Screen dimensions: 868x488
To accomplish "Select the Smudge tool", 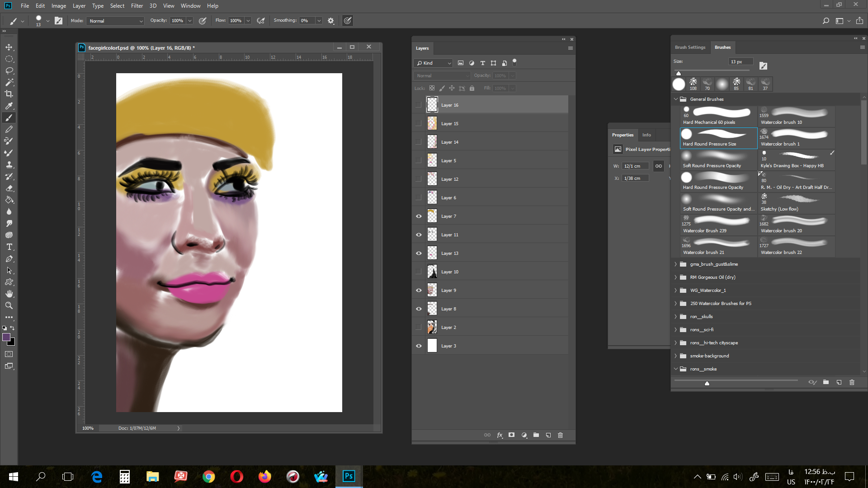I will 9,223.
